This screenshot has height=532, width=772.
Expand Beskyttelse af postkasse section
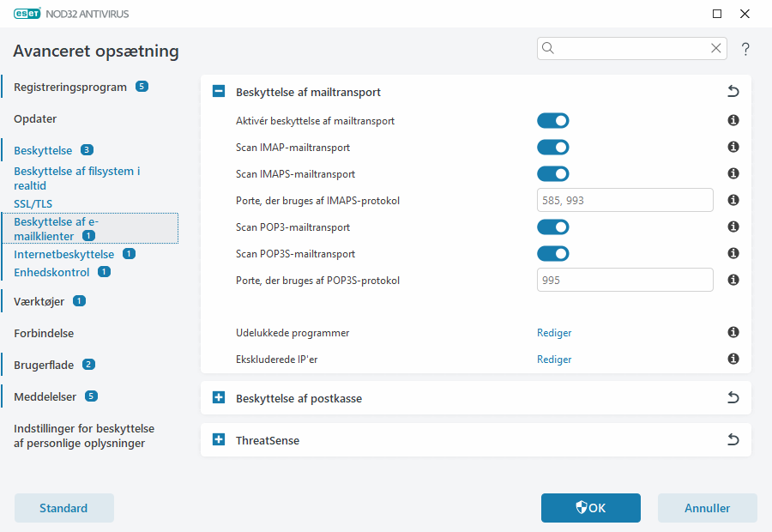[x=219, y=398]
